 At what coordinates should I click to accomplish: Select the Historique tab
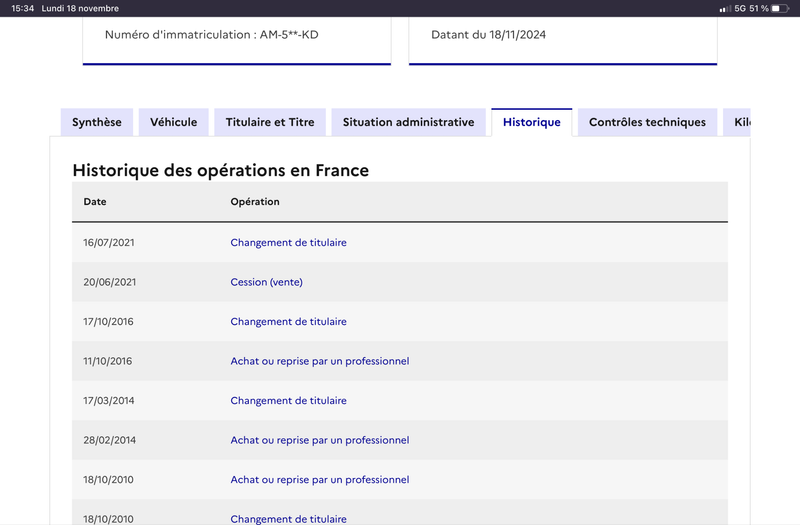point(532,122)
